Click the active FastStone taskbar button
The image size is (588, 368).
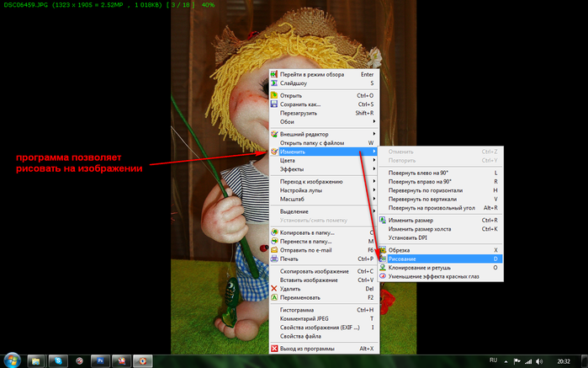click(143, 361)
